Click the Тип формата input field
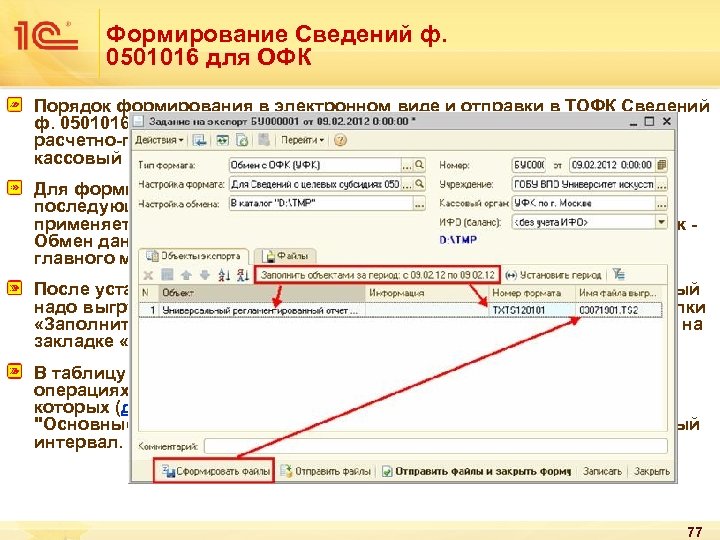This screenshot has height=540, width=720. coord(315,165)
